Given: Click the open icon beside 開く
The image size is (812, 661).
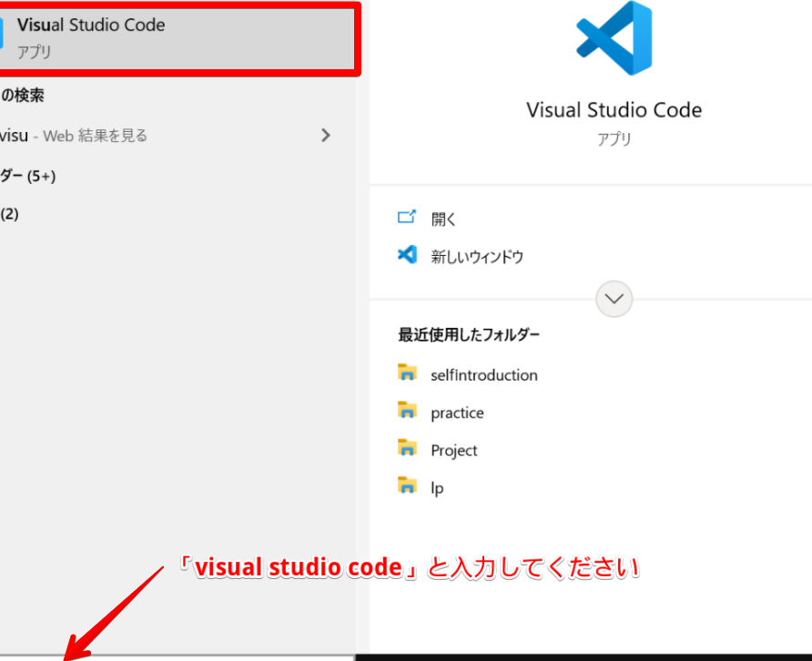Looking at the screenshot, I should pyautogui.click(x=407, y=218).
